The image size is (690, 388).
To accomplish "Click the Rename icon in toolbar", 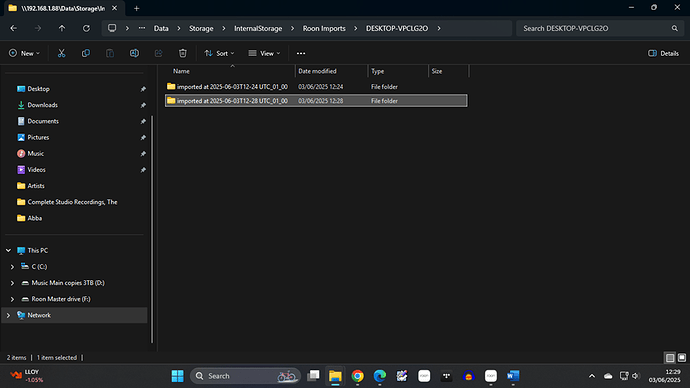I will point(134,53).
